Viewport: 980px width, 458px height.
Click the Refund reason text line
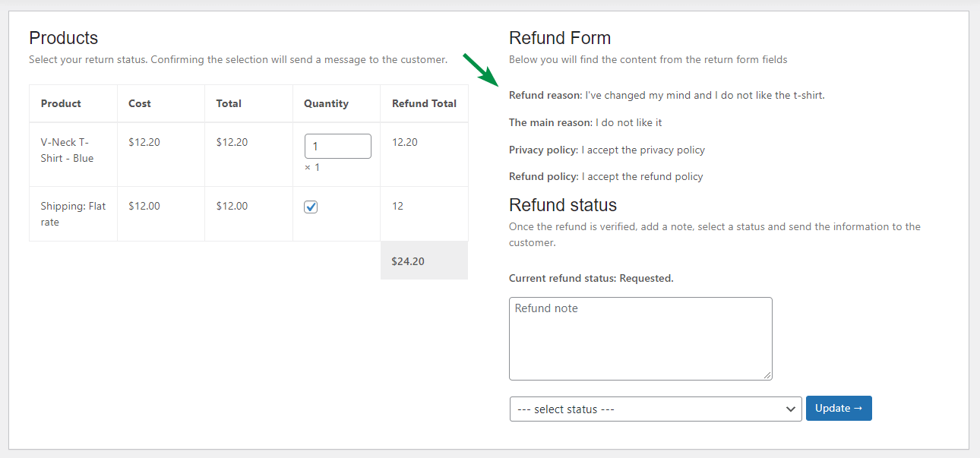tap(666, 96)
